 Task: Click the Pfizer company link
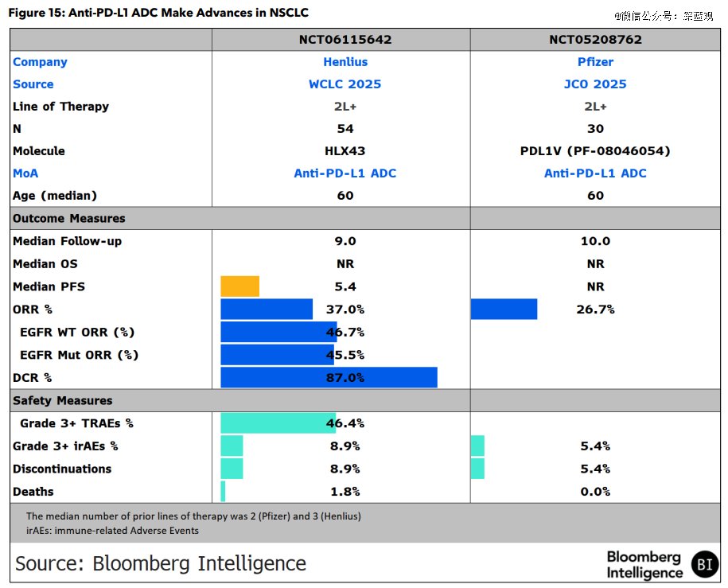point(595,62)
